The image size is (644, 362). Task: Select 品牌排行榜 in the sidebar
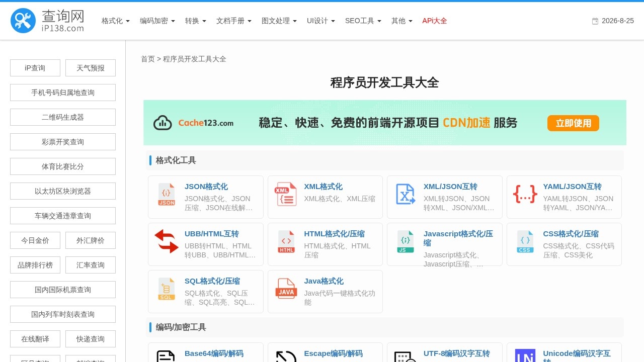pyautogui.click(x=35, y=265)
